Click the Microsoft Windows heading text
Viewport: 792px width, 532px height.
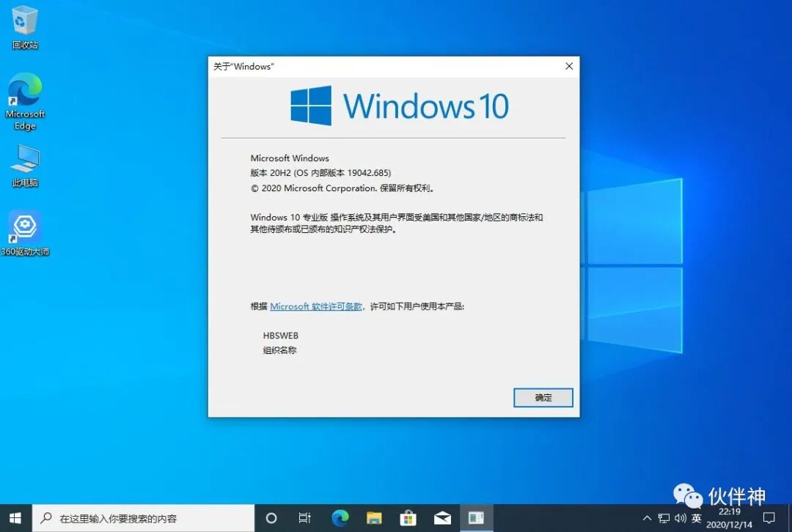point(290,158)
